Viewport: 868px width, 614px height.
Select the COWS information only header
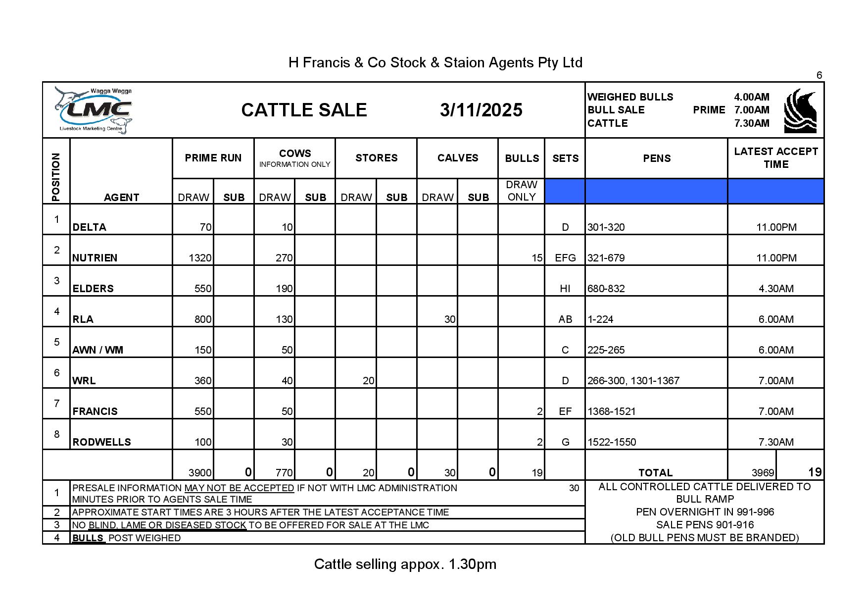coord(295,158)
